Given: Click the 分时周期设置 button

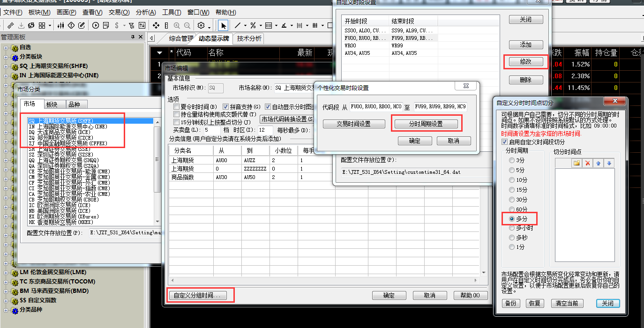Looking at the screenshot, I should point(426,124).
